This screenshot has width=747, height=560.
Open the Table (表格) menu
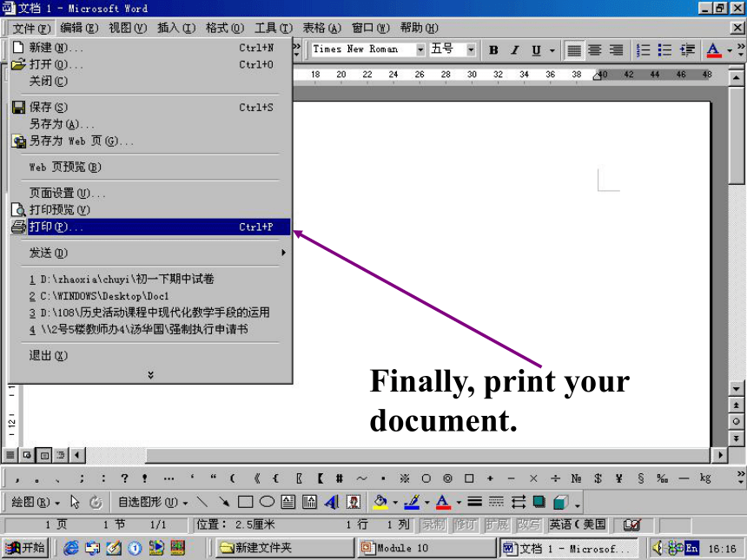tap(322, 28)
